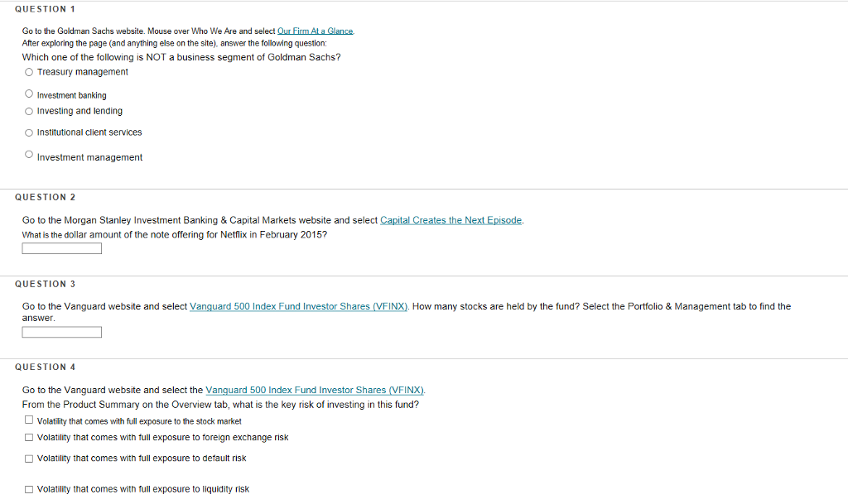Open VFINX link in Question 4
Screen dimensions: 848x504
(315, 390)
